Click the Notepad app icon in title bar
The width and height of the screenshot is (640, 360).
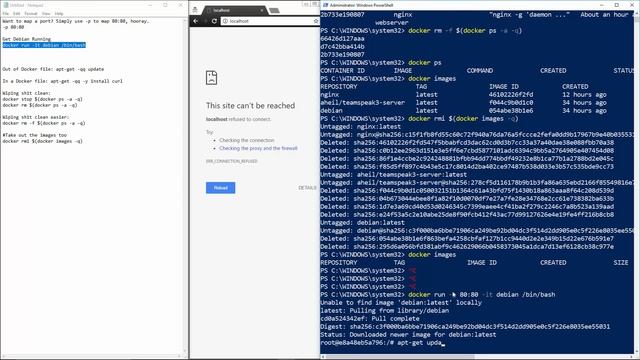[x=5, y=5]
